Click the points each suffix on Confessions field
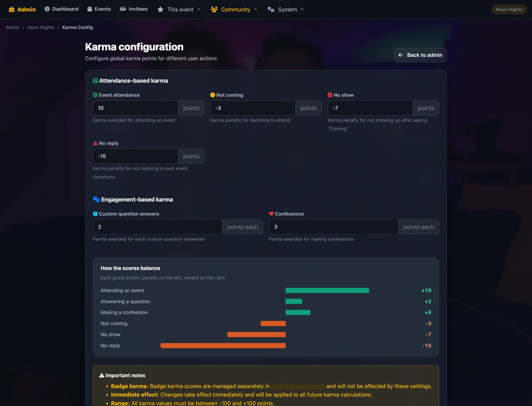532x406 pixels. pyautogui.click(x=419, y=227)
